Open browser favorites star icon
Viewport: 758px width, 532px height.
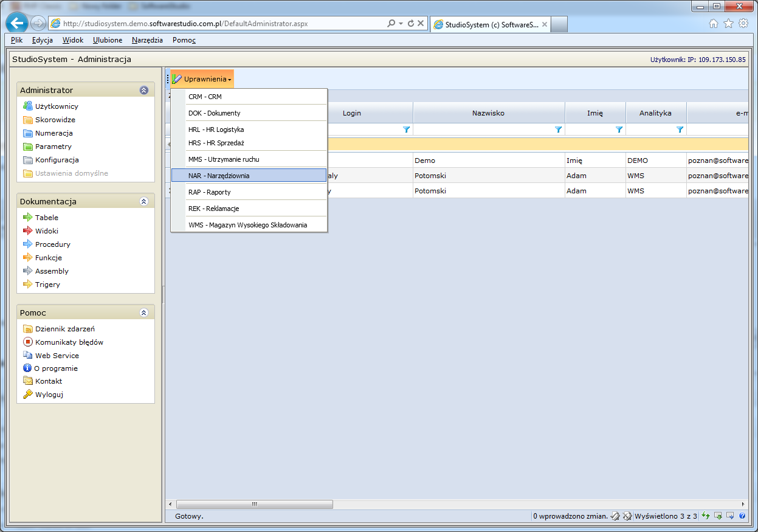click(x=728, y=24)
